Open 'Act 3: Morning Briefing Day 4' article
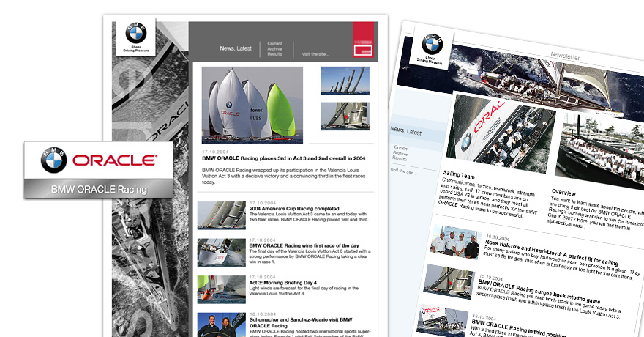644x337 pixels. pyautogui.click(x=283, y=283)
